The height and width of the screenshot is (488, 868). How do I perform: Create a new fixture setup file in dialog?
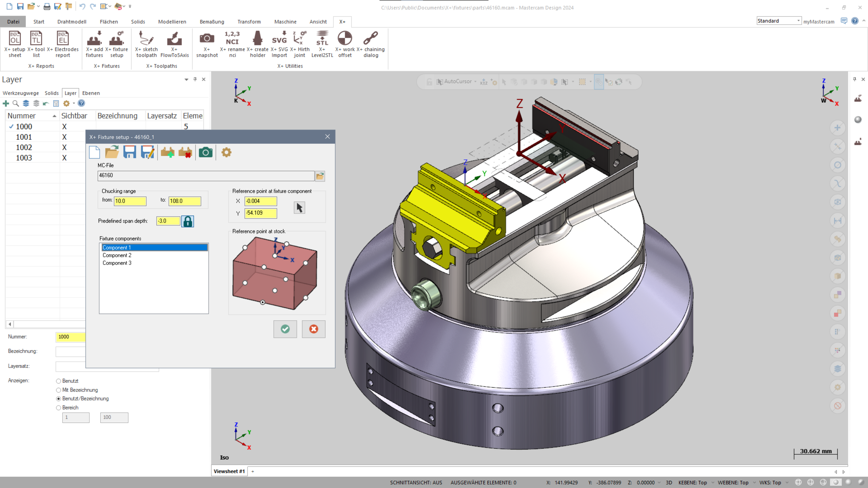click(x=95, y=152)
